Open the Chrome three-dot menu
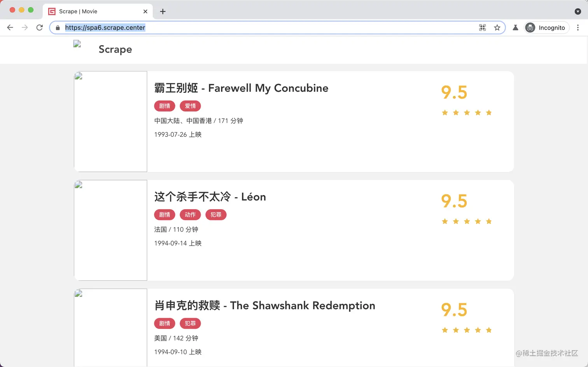The width and height of the screenshot is (588, 367). click(x=578, y=28)
